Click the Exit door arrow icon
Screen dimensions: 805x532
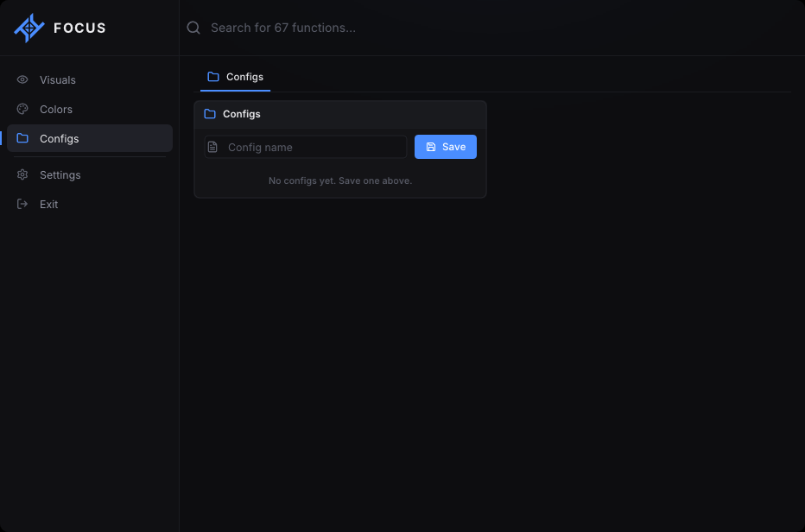(x=22, y=204)
